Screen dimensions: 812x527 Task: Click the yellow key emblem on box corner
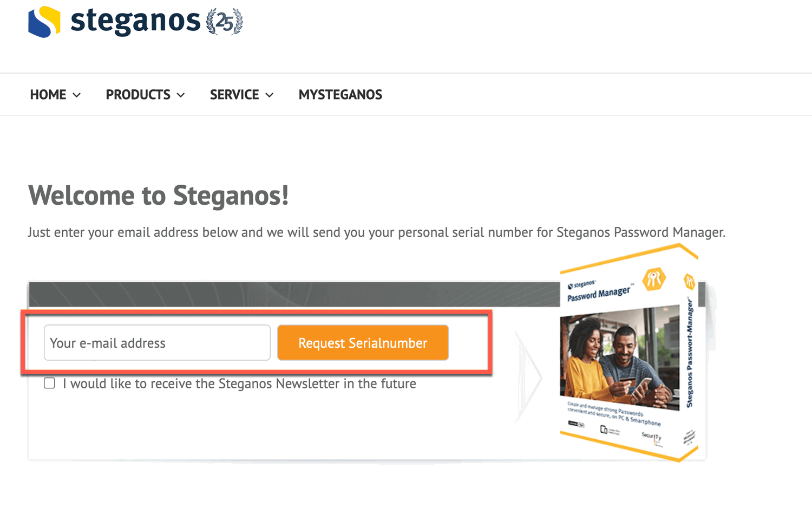(689, 282)
